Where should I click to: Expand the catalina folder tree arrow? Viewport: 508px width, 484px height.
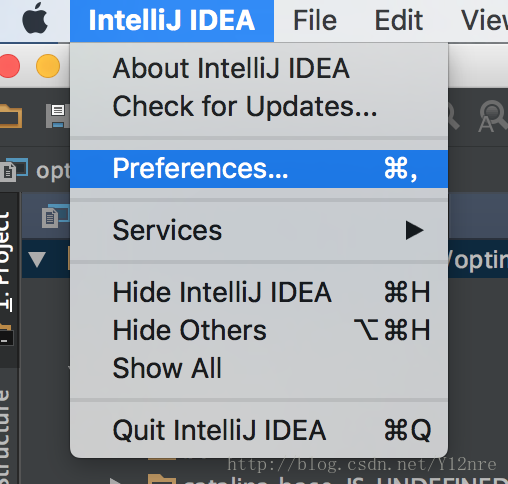coord(117,481)
